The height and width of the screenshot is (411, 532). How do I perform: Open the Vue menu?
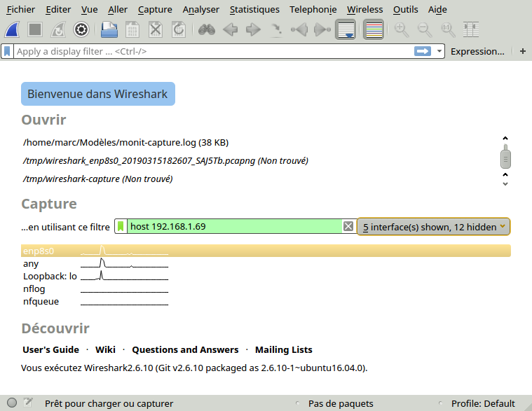90,10
